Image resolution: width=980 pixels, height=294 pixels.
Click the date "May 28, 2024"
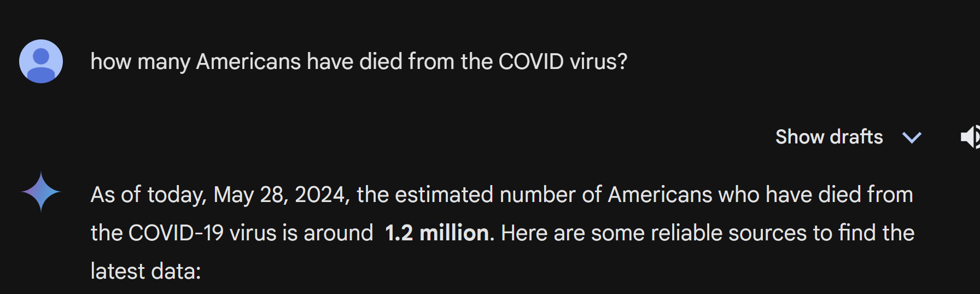281,195
